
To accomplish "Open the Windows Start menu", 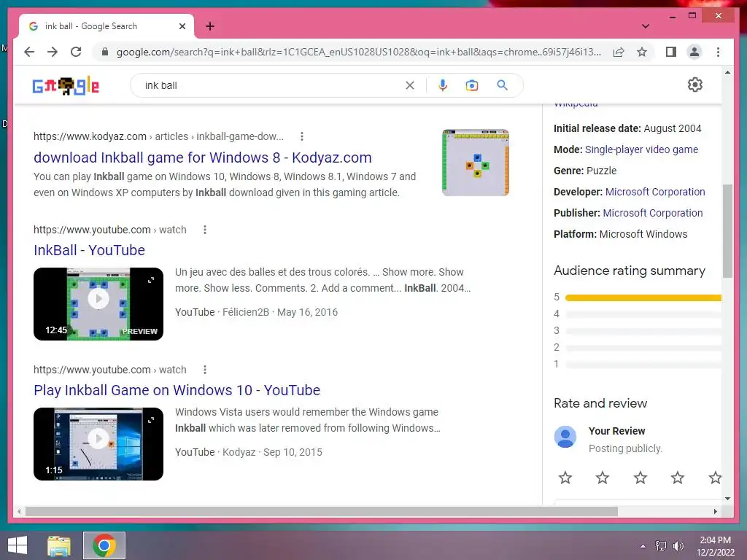I will (x=18, y=545).
